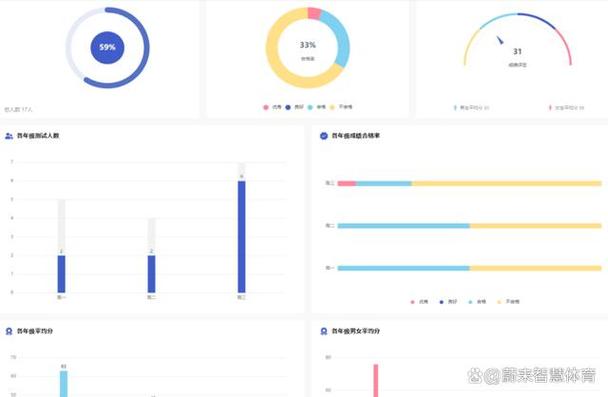Click the 各年级平均分 section title
This screenshot has width=608, height=397.
(35, 331)
